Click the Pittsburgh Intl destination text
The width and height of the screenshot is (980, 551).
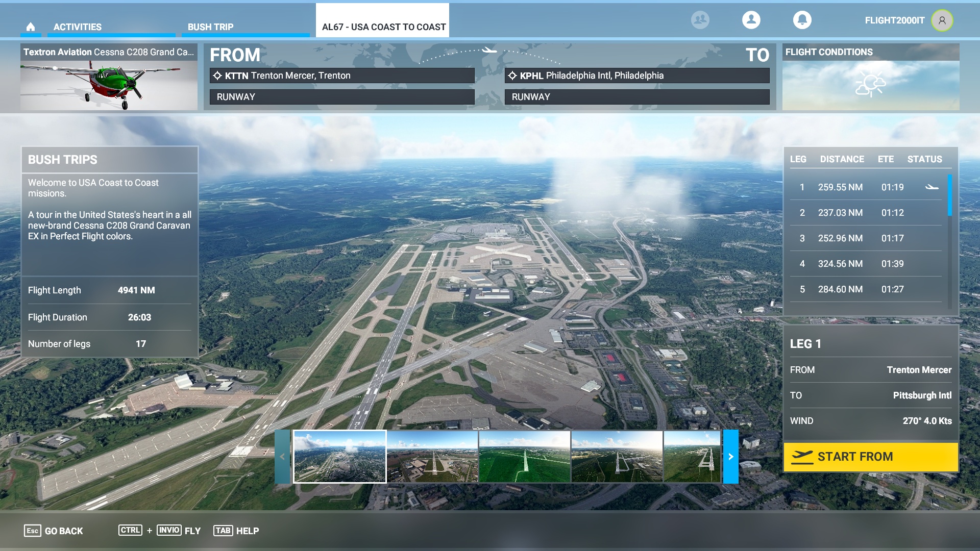click(x=922, y=395)
